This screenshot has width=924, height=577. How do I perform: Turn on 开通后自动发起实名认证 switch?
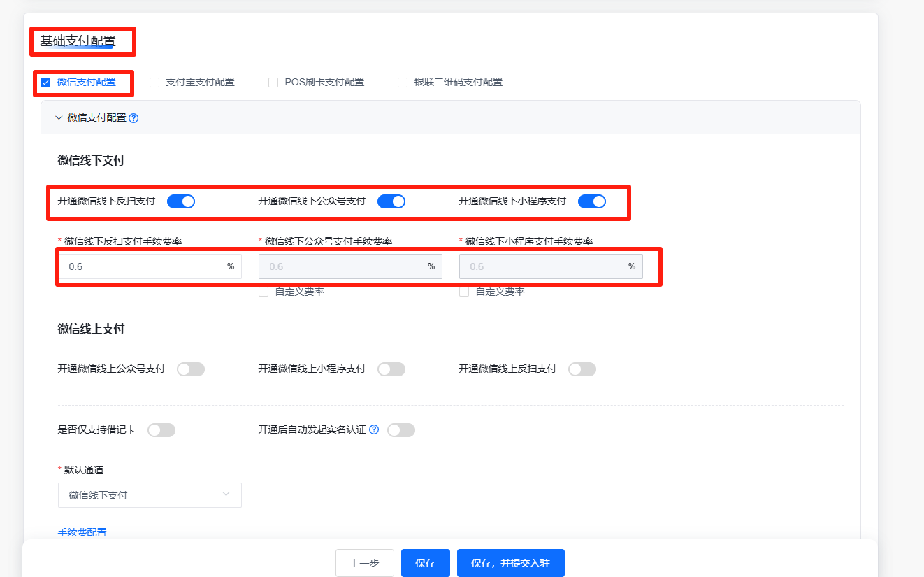coord(401,430)
